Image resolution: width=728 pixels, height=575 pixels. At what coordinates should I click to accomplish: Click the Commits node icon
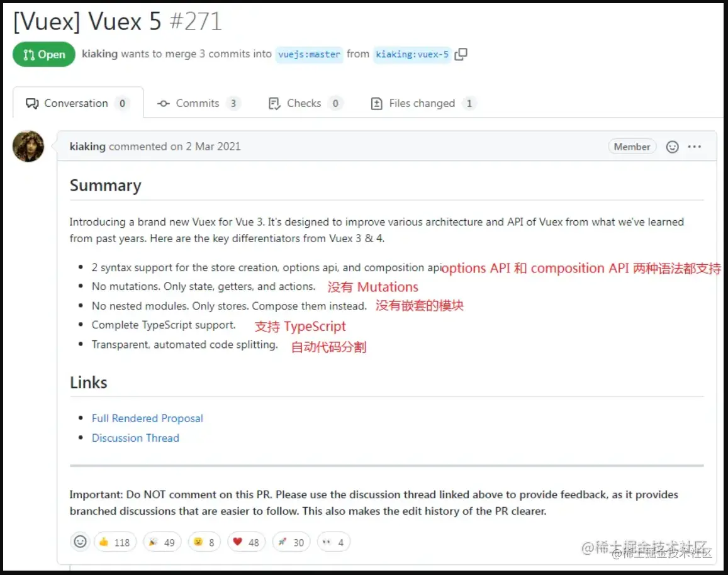click(164, 104)
